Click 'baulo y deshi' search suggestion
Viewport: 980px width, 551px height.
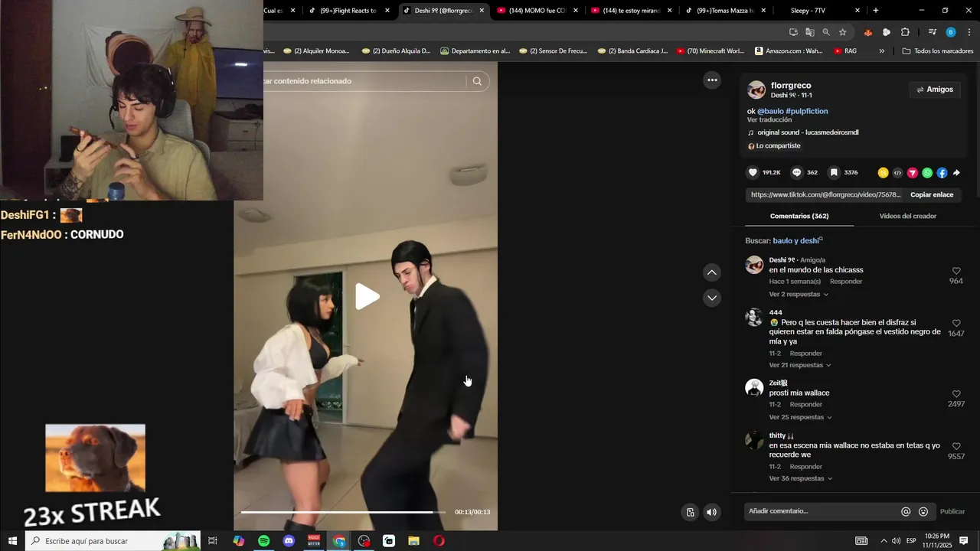796,241
